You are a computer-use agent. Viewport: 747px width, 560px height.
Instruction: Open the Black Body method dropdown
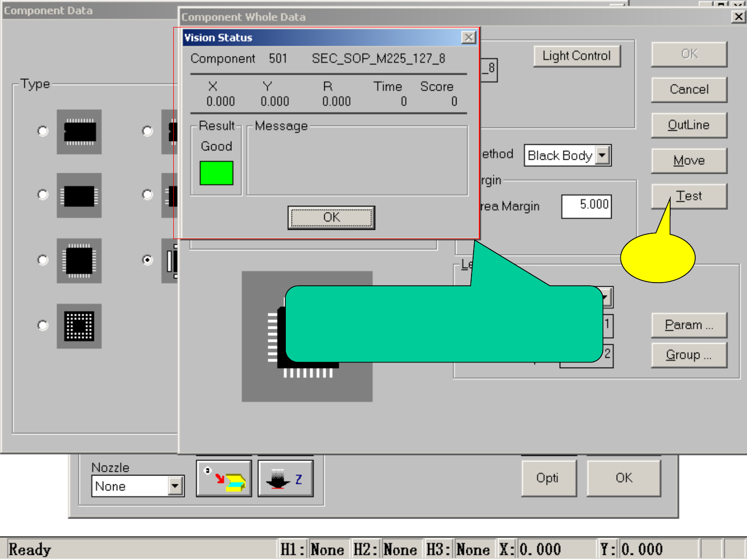click(602, 156)
